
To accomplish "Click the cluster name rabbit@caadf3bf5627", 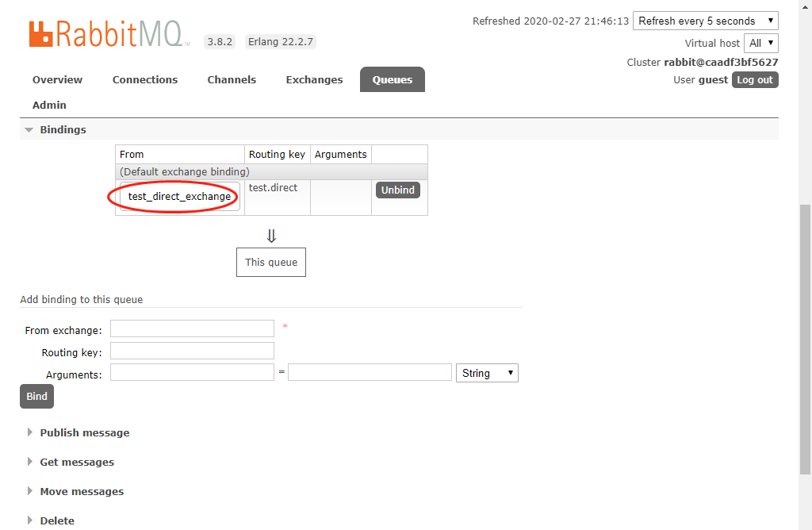I will (x=721, y=62).
